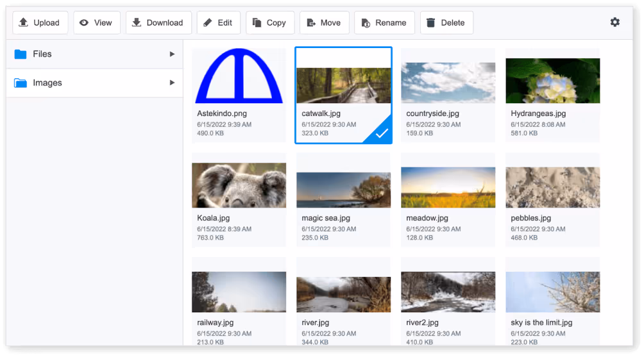Select the Images folder in sidebar
This screenshot has height=357, width=644.
pyautogui.click(x=47, y=83)
